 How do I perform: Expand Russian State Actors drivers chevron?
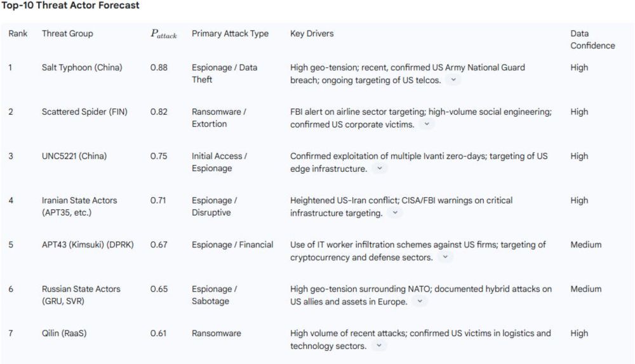pyautogui.click(x=420, y=301)
